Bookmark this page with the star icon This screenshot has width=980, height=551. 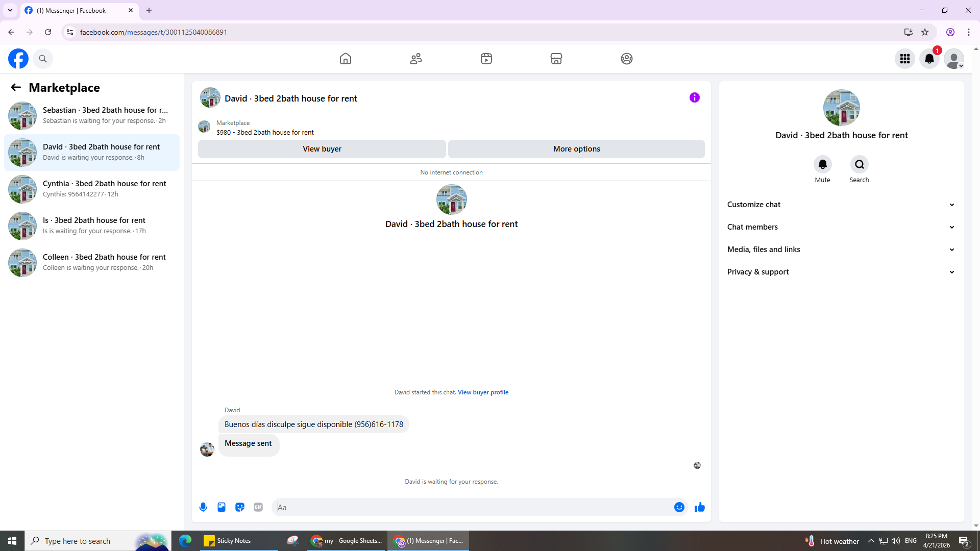tap(925, 32)
